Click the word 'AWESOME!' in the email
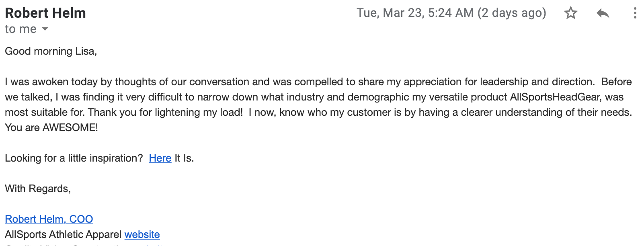Image resolution: width=644 pixels, height=246 pixels. pos(70,127)
